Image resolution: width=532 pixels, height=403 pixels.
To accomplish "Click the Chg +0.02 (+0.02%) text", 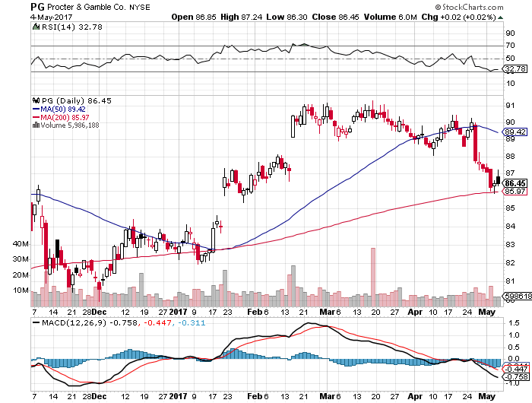I will pos(459,17).
